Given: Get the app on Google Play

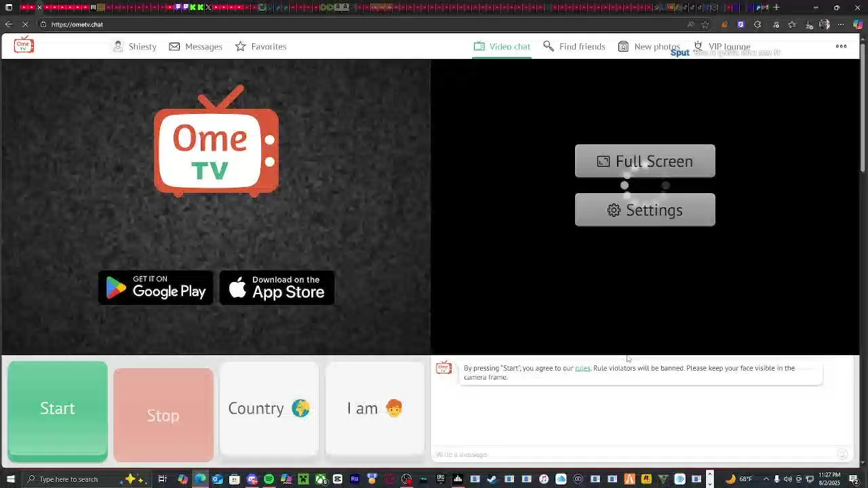Looking at the screenshot, I should click(x=156, y=287).
